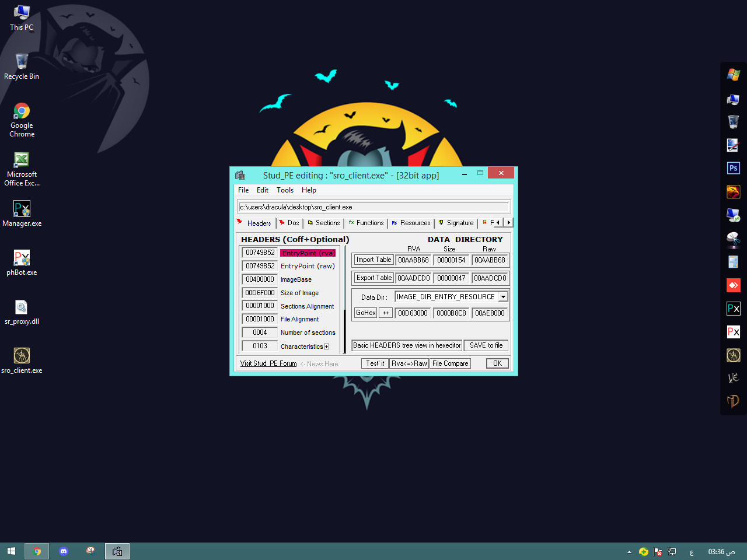Screen dimensions: 747x560
Task: Click the GoHex button
Action: [x=366, y=313]
